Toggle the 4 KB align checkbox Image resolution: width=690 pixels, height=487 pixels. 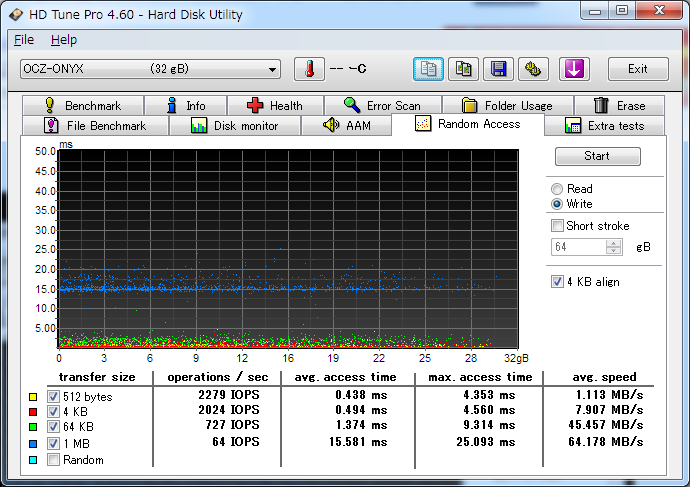point(557,282)
